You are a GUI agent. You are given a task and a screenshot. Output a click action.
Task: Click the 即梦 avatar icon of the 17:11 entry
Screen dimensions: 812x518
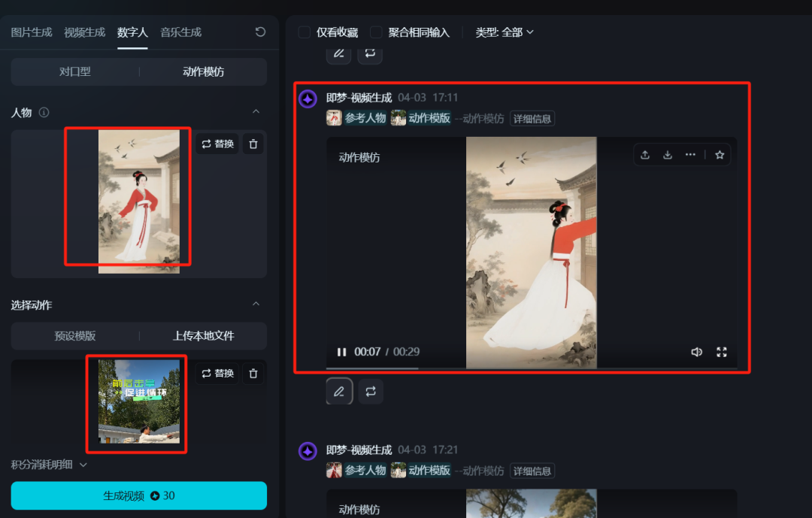(308, 98)
